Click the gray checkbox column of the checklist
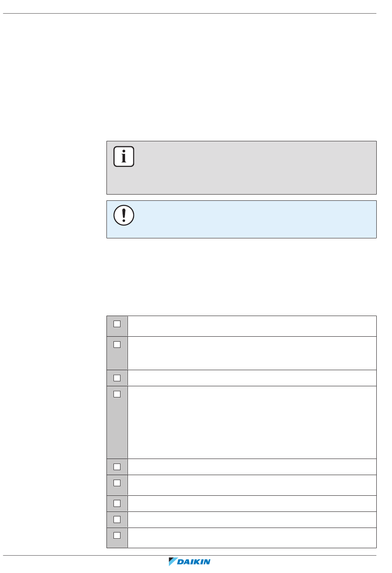 coord(117,432)
